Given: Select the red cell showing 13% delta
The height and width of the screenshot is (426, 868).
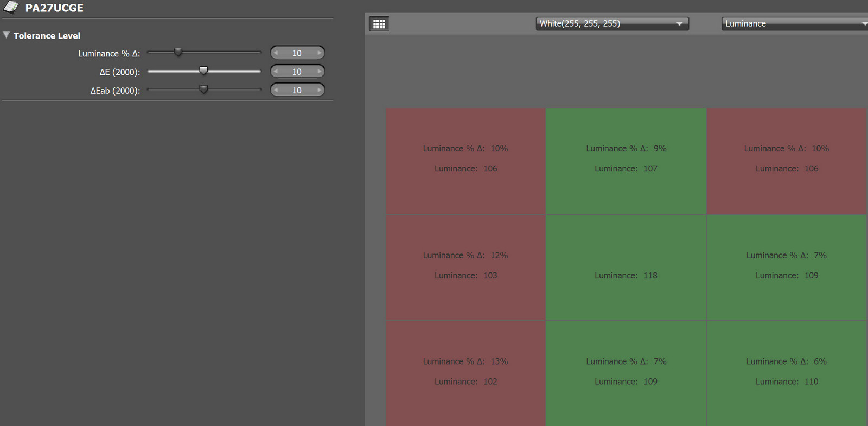Looking at the screenshot, I should tap(465, 372).
